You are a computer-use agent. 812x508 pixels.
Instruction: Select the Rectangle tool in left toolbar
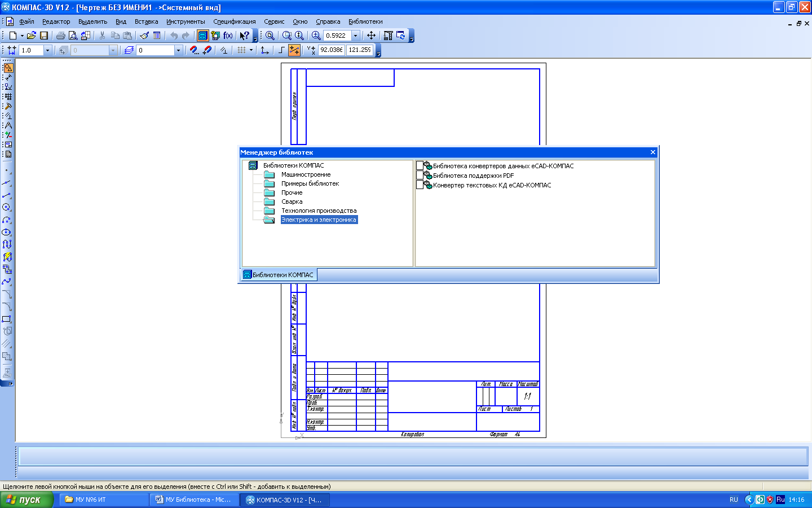(x=7, y=319)
